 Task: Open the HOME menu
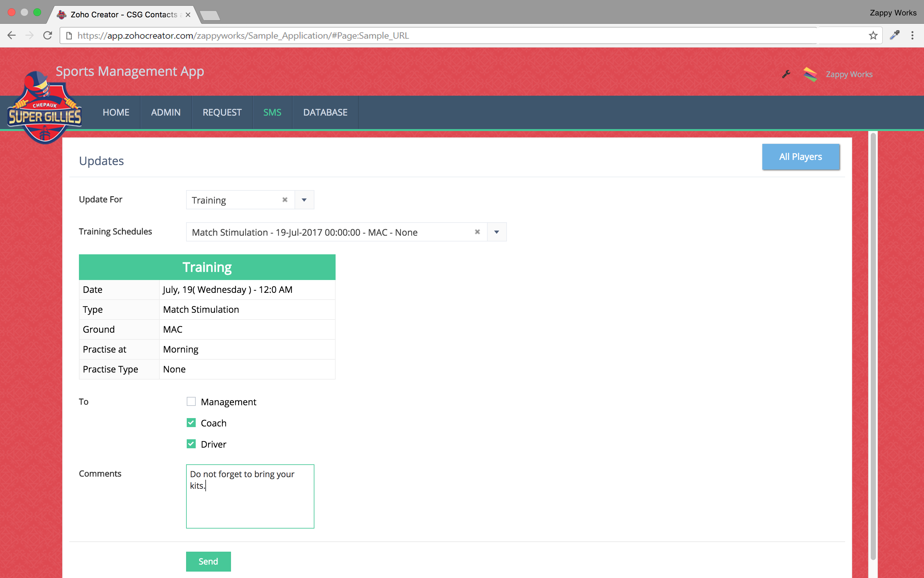pyautogui.click(x=116, y=112)
